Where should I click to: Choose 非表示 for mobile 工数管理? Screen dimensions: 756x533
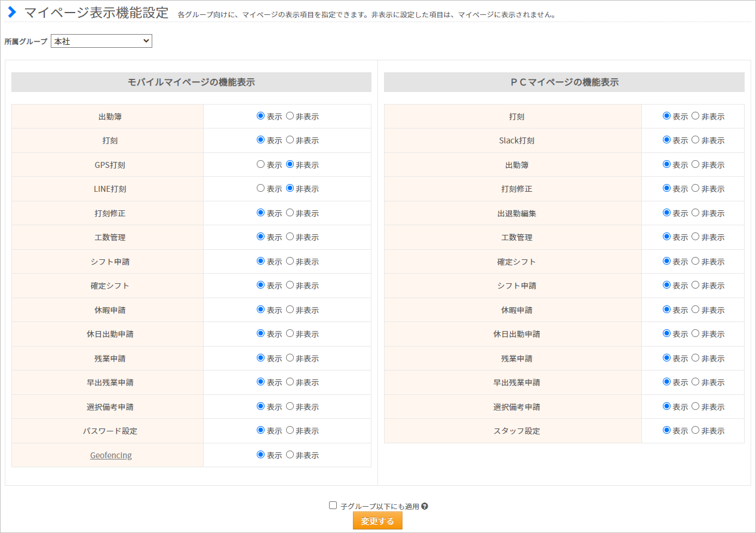click(x=290, y=237)
